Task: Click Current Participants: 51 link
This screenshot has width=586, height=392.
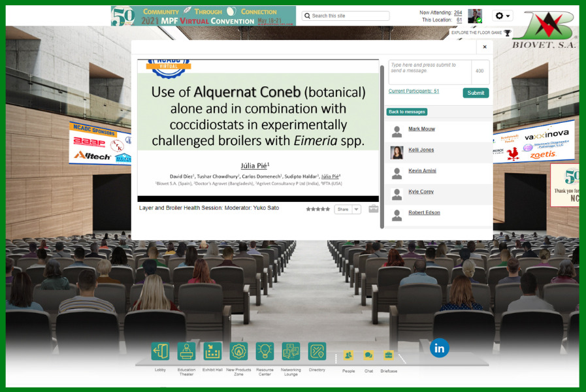Action: pos(414,91)
